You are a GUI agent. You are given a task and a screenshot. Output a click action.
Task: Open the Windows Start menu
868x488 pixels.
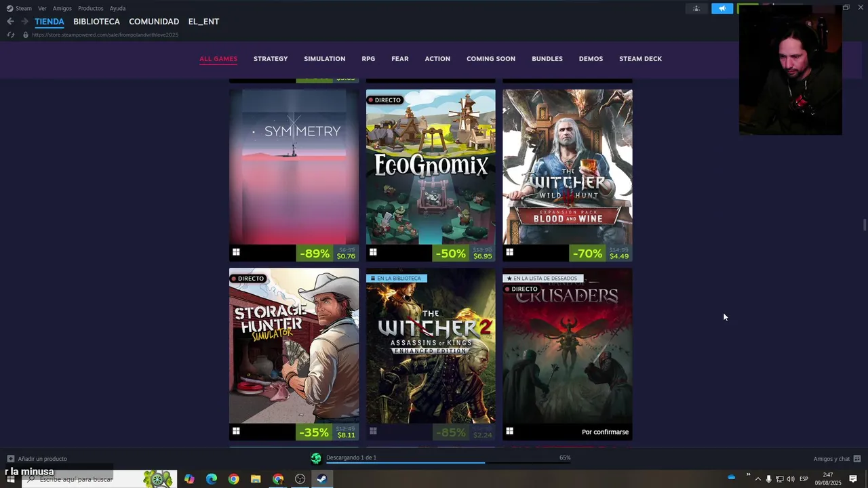pos(10,479)
